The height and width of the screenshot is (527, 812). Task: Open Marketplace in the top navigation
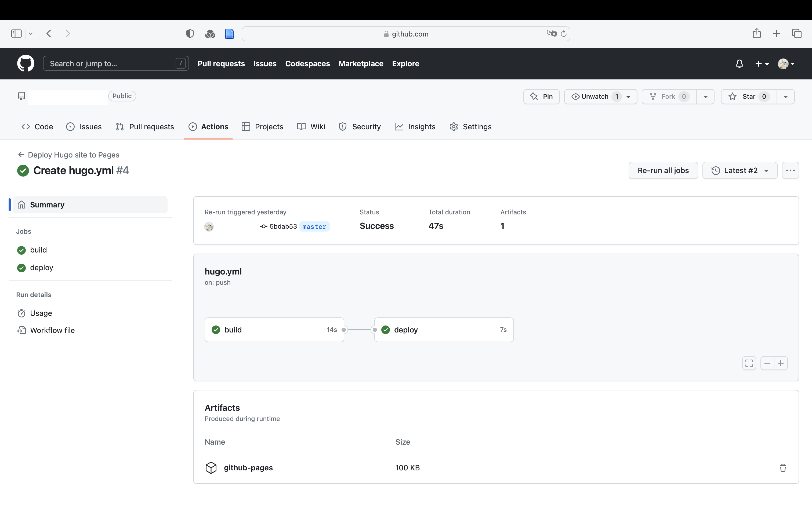coord(361,63)
